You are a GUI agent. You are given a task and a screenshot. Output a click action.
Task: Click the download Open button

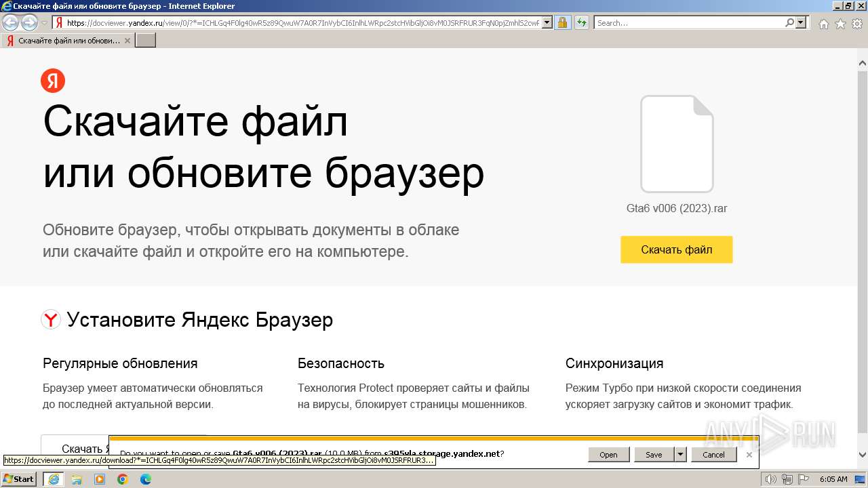[x=608, y=455]
